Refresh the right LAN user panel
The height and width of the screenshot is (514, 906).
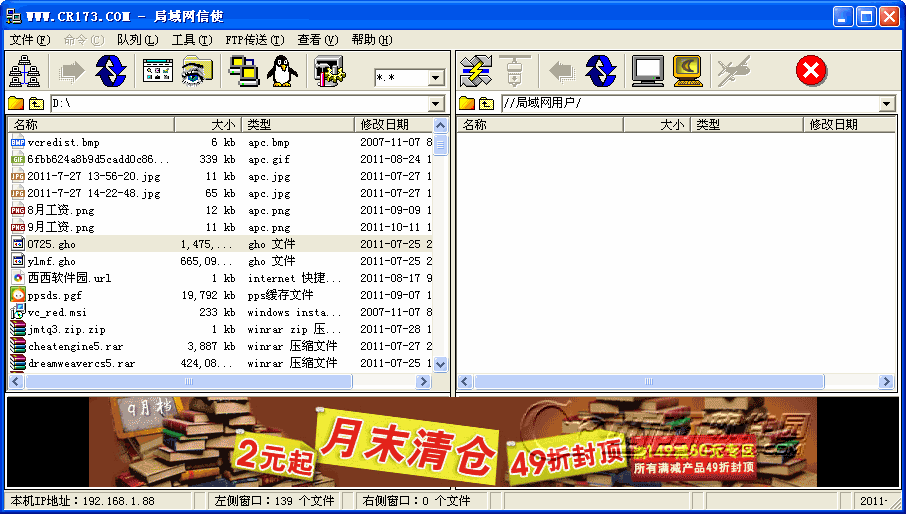(601, 71)
